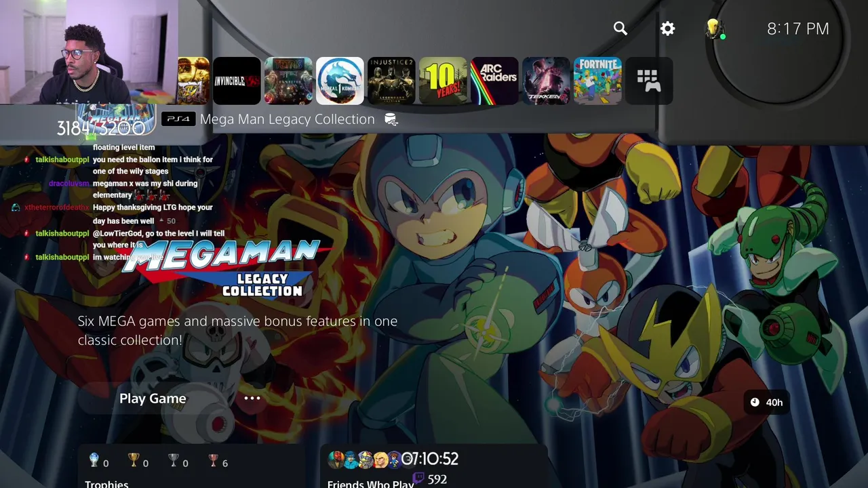Start the game with Play Game
This screenshot has width=868, height=488.
pyautogui.click(x=153, y=399)
